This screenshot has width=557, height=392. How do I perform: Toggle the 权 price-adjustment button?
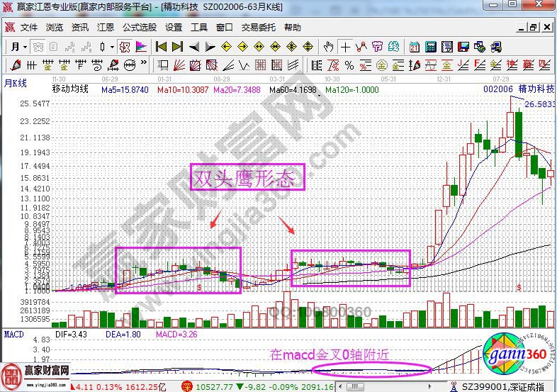[124, 47]
